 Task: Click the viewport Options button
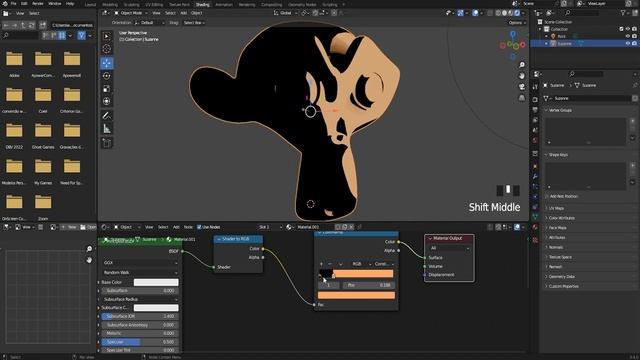(x=516, y=23)
